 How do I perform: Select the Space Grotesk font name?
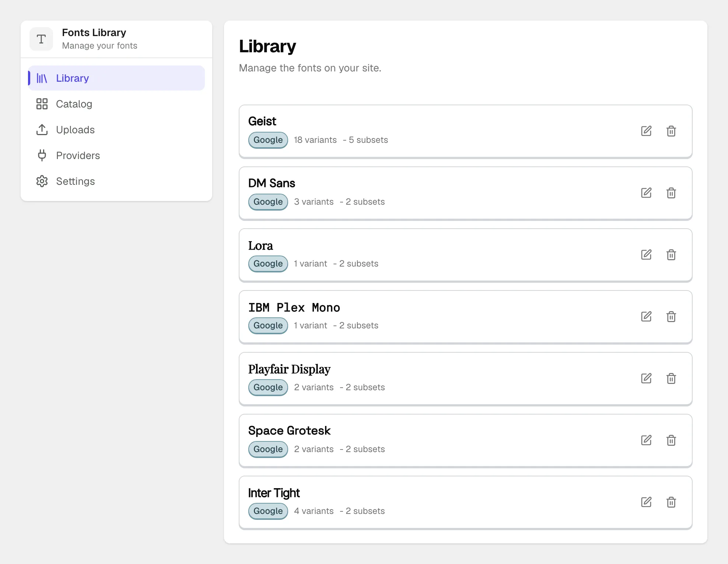click(289, 431)
